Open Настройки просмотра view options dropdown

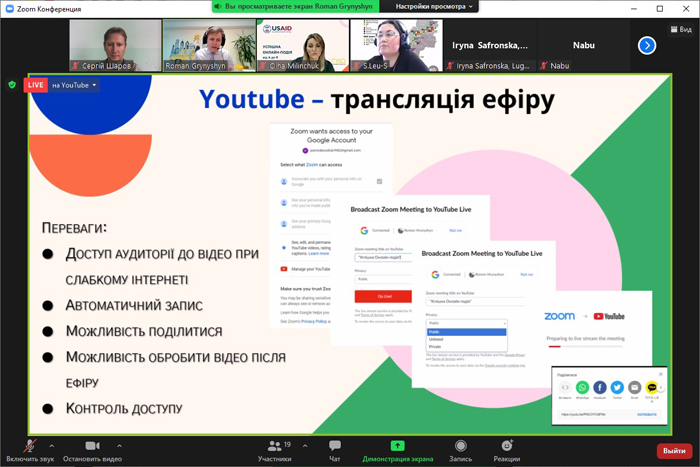[433, 6]
